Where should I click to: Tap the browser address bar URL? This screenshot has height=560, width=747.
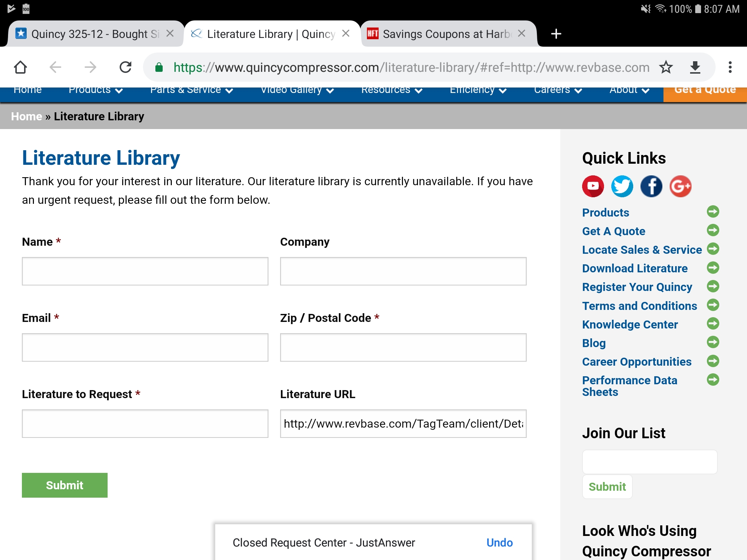click(411, 67)
